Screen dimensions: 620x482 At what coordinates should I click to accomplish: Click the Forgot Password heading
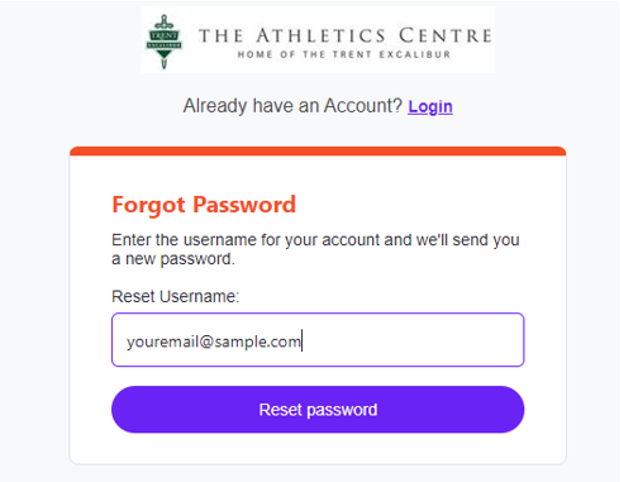pyautogui.click(x=203, y=205)
